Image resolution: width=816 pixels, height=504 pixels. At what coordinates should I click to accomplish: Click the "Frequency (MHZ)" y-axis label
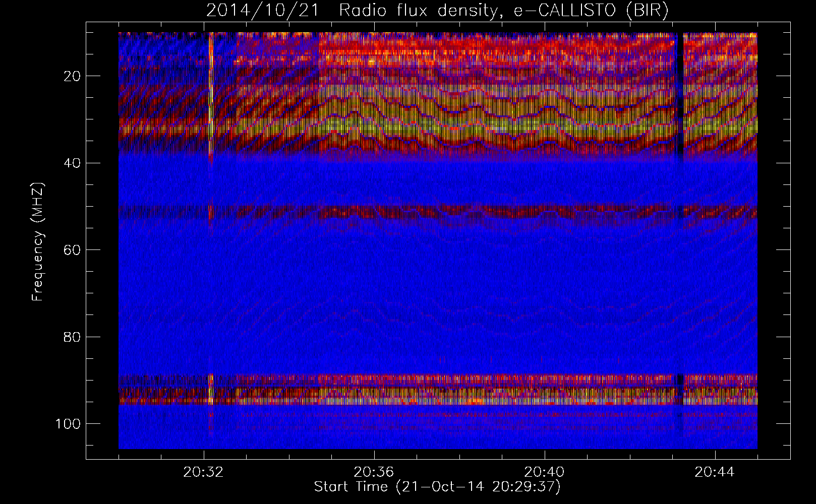coord(38,241)
